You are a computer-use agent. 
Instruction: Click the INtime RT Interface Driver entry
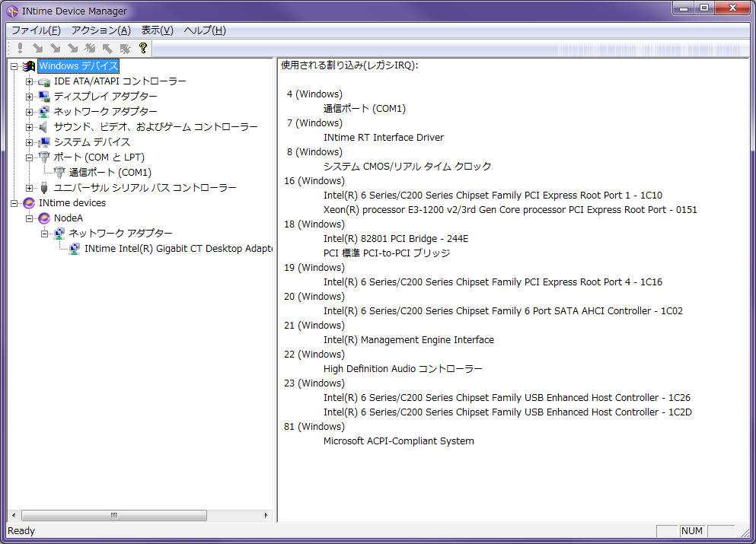(x=383, y=137)
